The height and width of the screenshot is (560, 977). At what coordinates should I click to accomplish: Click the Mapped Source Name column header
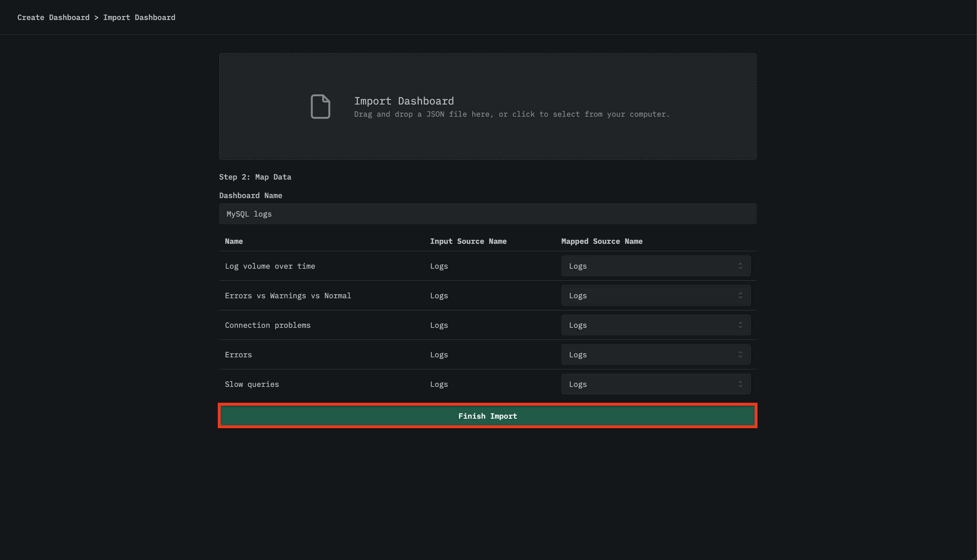(x=602, y=241)
